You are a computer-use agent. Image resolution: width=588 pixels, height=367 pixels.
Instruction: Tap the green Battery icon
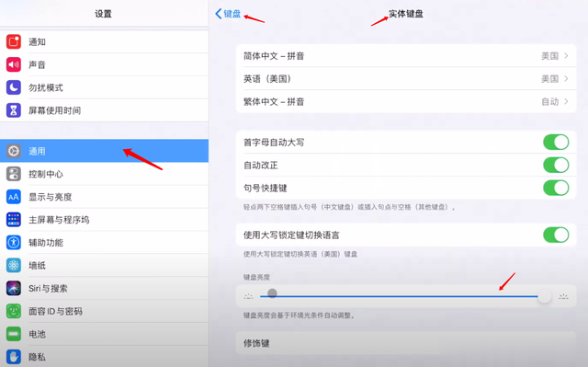(14, 334)
